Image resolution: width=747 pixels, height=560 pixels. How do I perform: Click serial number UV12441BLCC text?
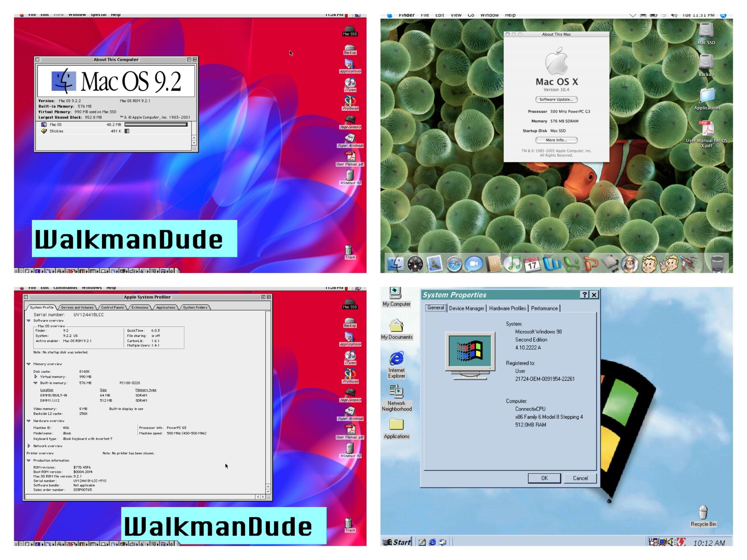click(89, 315)
